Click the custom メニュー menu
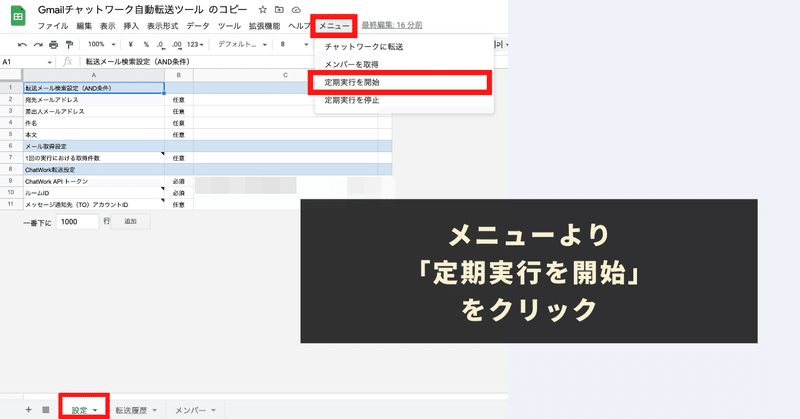 pos(334,26)
